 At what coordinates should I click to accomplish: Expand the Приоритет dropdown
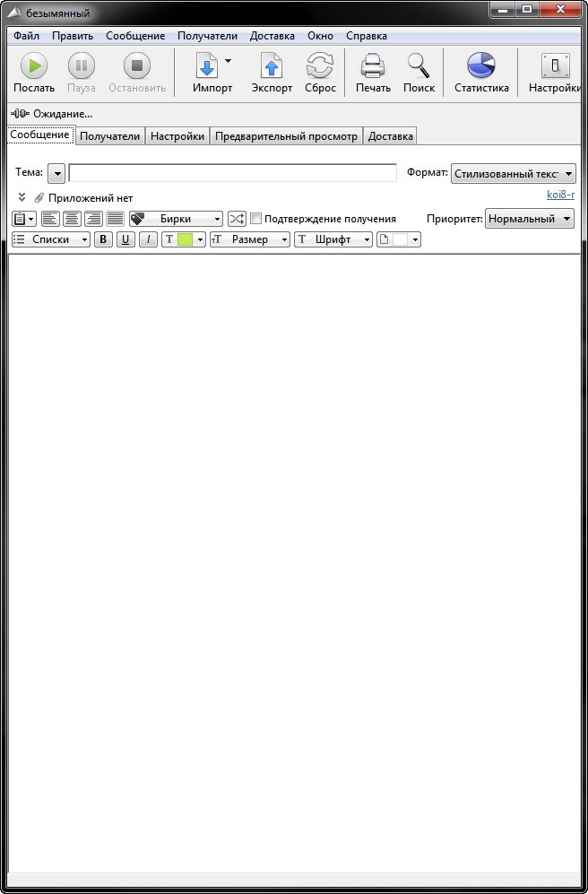pyautogui.click(x=530, y=219)
